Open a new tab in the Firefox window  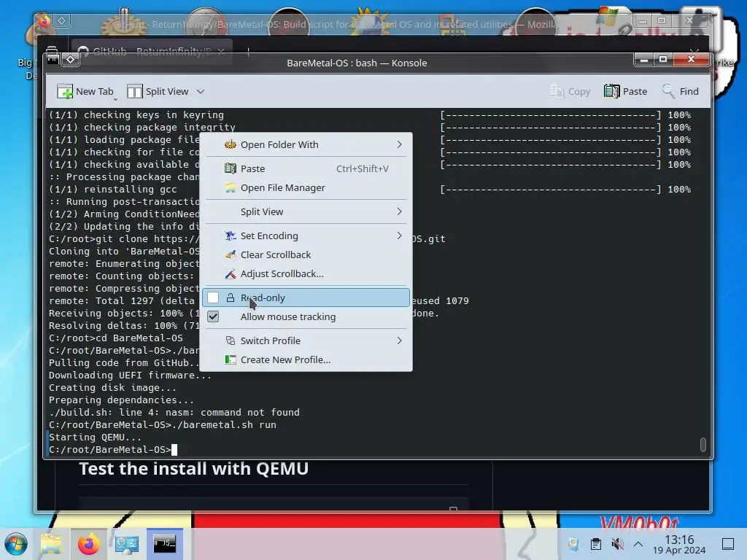248,51
